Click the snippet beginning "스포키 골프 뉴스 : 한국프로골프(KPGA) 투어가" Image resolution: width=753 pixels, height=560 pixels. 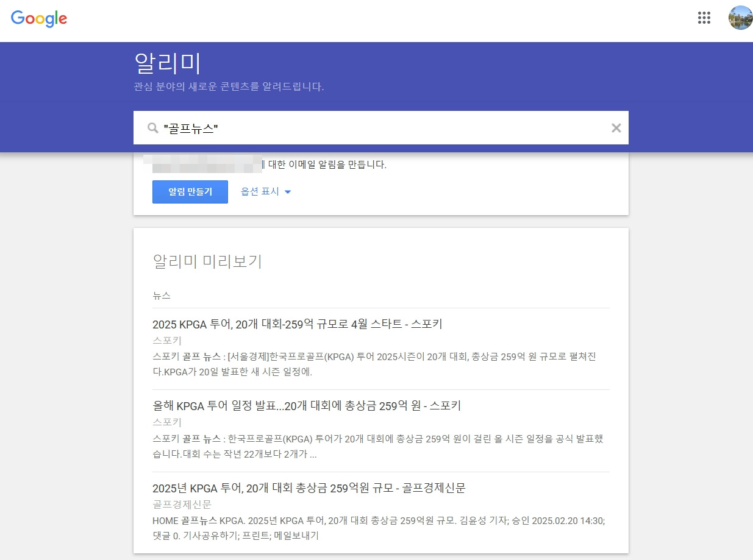pyautogui.click(x=378, y=446)
